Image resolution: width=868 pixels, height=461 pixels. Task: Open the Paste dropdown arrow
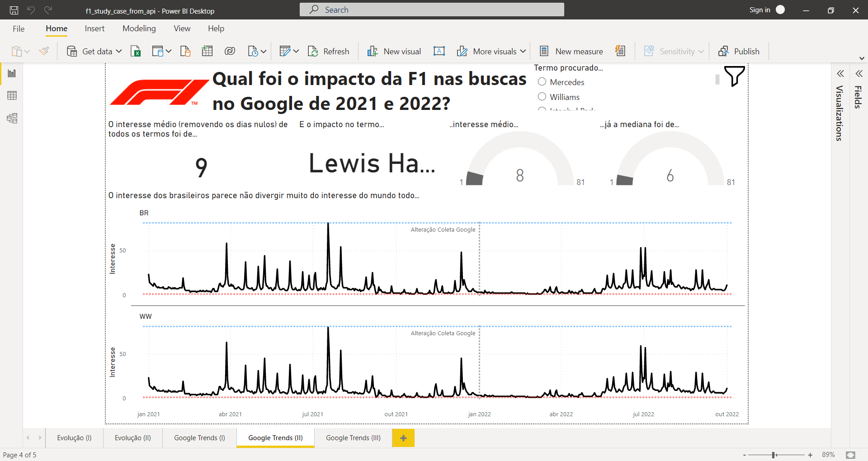coord(27,51)
